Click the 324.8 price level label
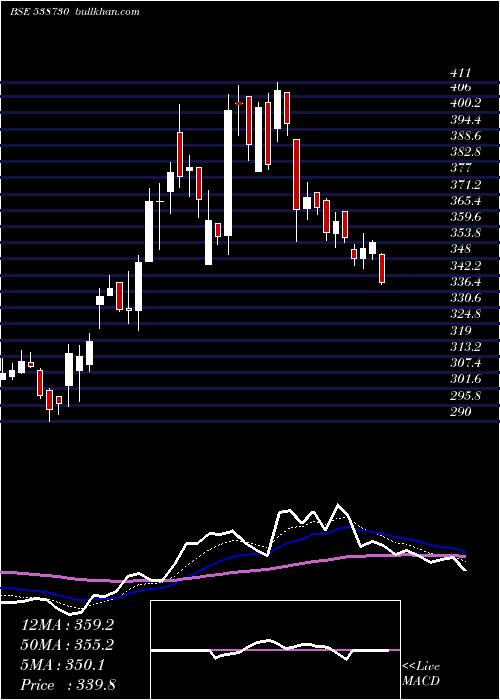Image resolution: width=500 pixels, height=700 pixels. coord(466,314)
